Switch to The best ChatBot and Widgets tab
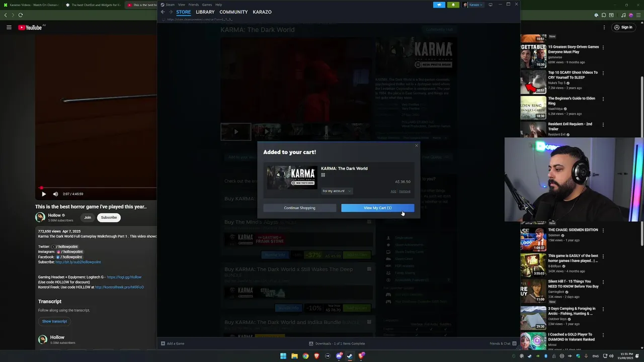This screenshot has width=644, height=362. tap(93, 5)
